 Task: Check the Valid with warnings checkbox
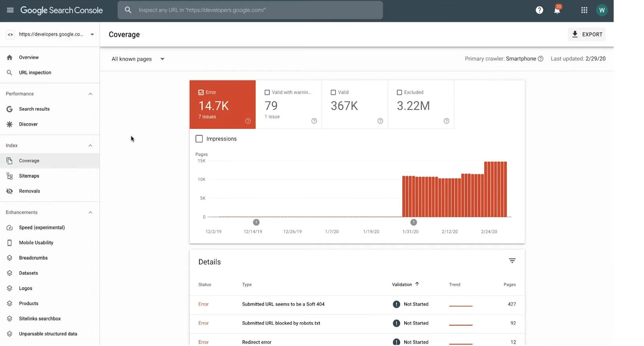(267, 92)
